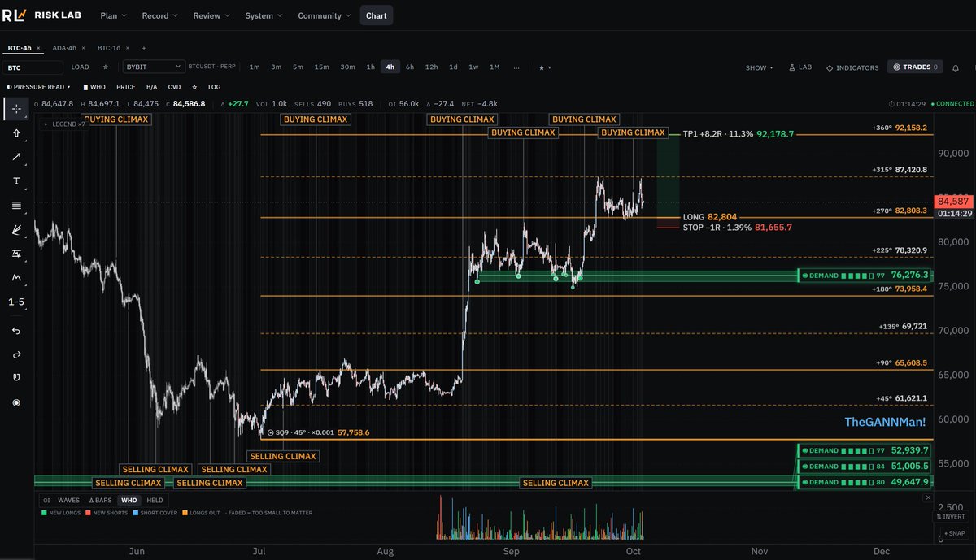
Task: Select the 1m timeframe
Action: coord(255,67)
